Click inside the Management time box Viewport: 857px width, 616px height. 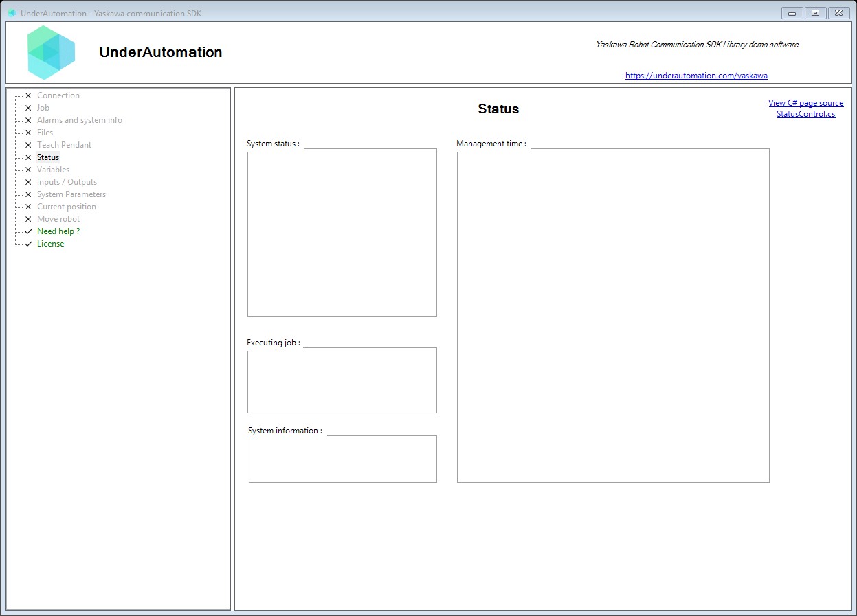click(x=613, y=315)
